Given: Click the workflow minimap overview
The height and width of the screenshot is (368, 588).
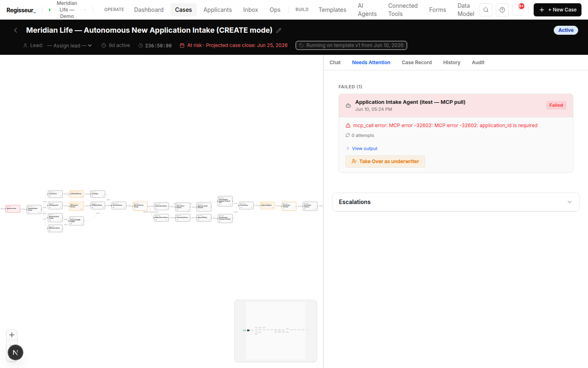Looking at the screenshot, I should (x=276, y=331).
